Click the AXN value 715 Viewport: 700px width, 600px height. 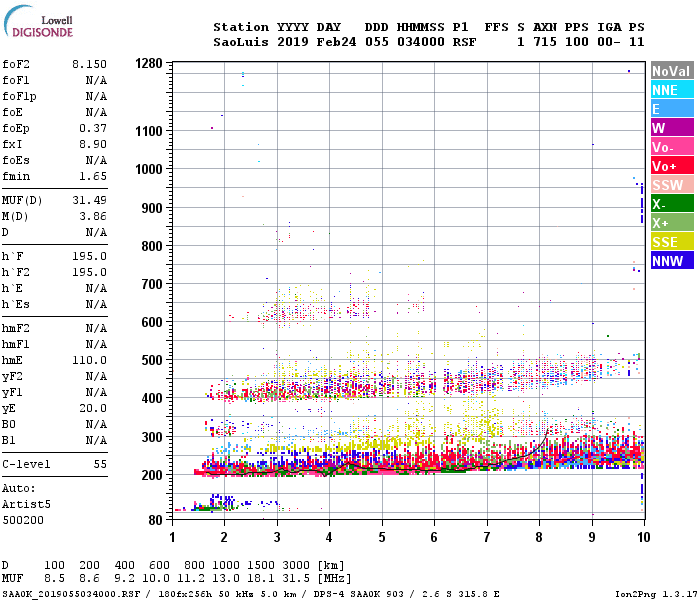[545, 42]
